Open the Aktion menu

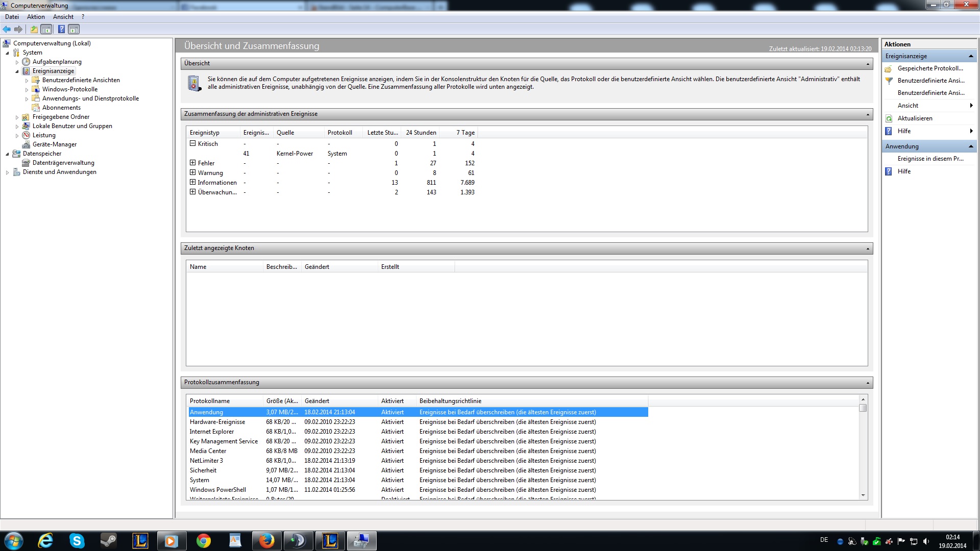tap(36, 17)
